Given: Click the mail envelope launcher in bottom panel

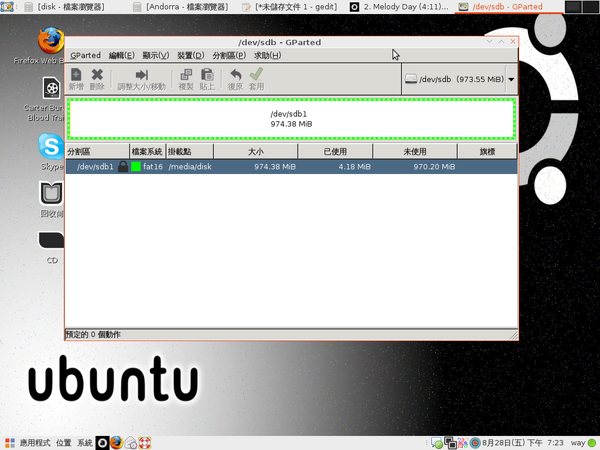Looking at the screenshot, I should pos(131,443).
